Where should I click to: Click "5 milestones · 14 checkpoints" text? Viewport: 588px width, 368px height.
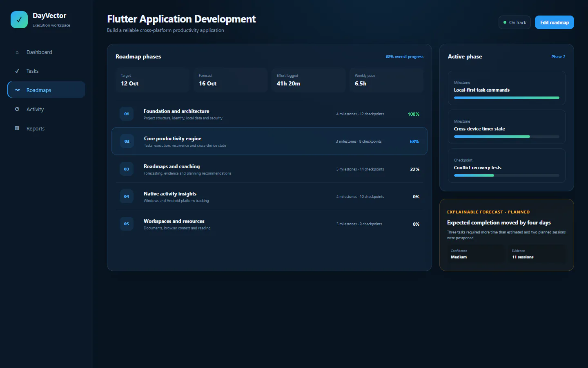coord(360,169)
